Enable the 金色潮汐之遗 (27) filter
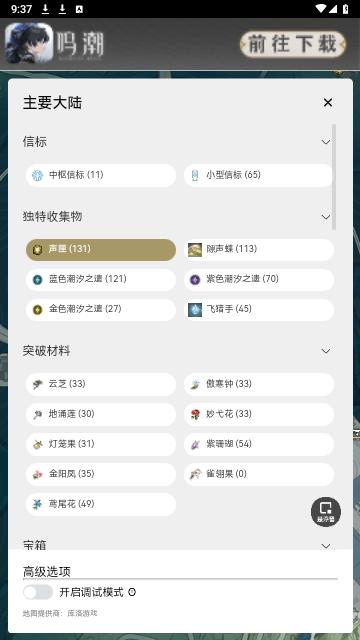The width and height of the screenshot is (360, 640). tap(101, 310)
